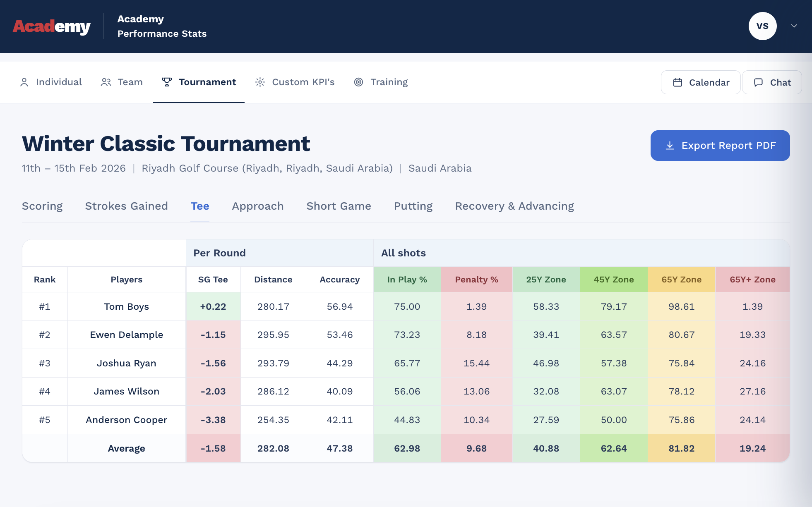Switch to the Scoring sub-tab
The height and width of the screenshot is (507, 812).
click(42, 206)
